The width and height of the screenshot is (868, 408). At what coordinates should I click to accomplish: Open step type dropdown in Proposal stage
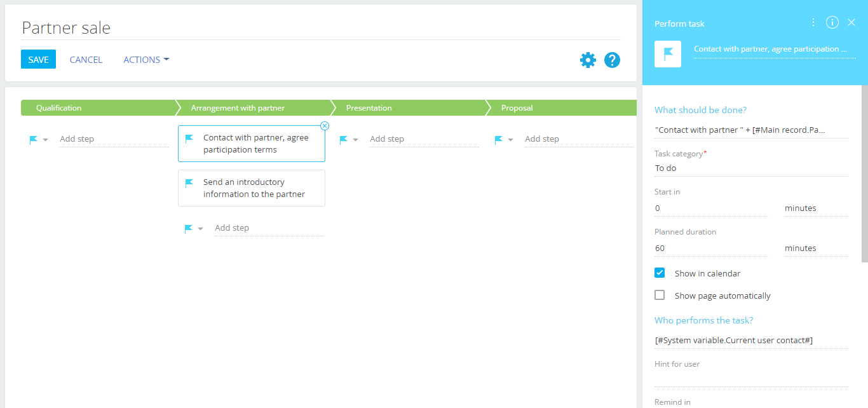pyautogui.click(x=510, y=140)
